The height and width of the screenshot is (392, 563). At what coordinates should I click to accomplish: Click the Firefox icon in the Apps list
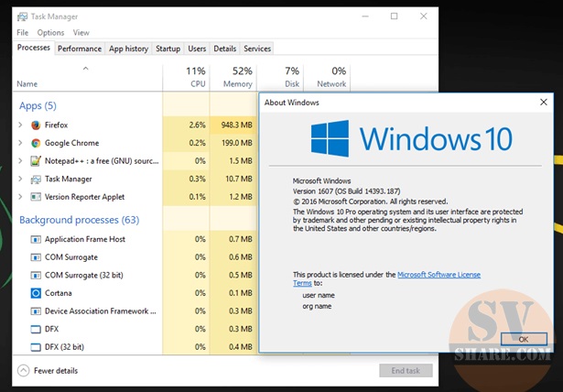click(x=36, y=125)
